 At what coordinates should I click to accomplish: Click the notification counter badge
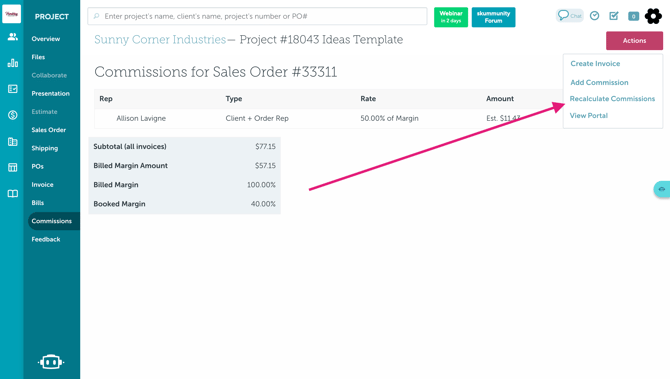click(x=633, y=16)
